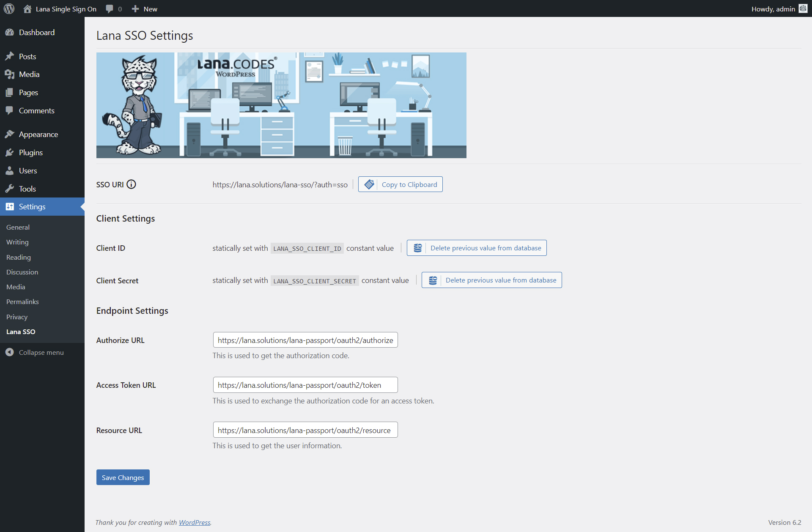The width and height of the screenshot is (812, 532).
Task: Click the database icon for Client Secret
Action: pyautogui.click(x=433, y=280)
